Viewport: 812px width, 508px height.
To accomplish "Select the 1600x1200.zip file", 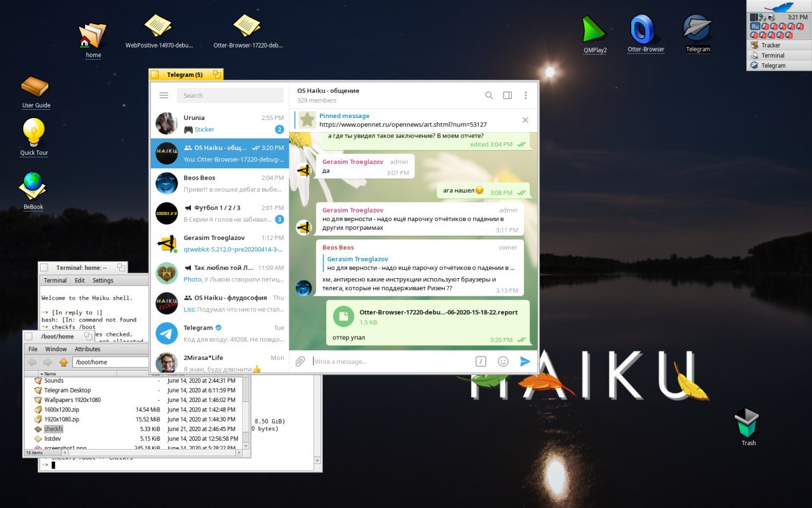I will click(x=61, y=410).
